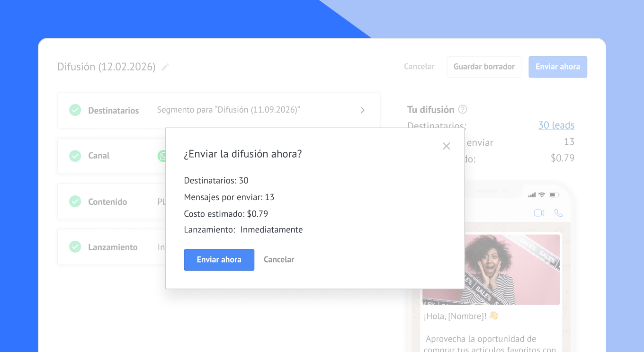Close the send confirmation dialog

446,146
